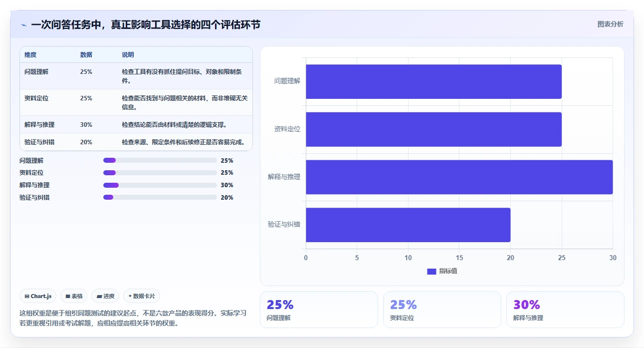Click the 问题理解 axis label on the chart
The width and height of the screenshot is (644, 348).
coord(287,81)
